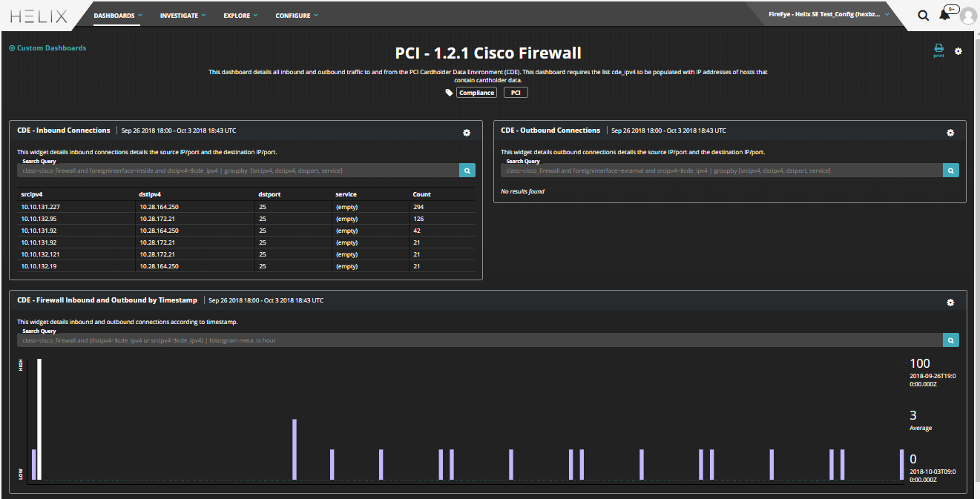The height and width of the screenshot is (499, 980).
Task: Click CDE - Firewall Inbound and Outbound by Timestamp title
Action: [x=108, y=300]
